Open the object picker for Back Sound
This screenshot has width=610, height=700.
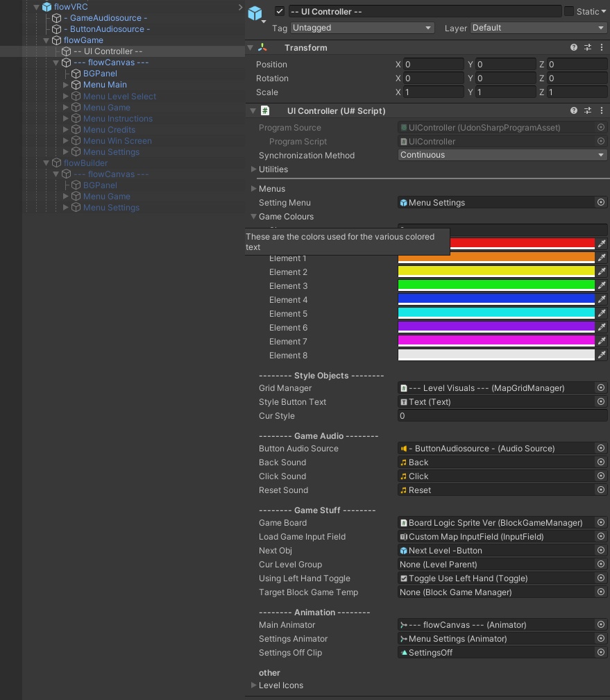click(601, 462)
